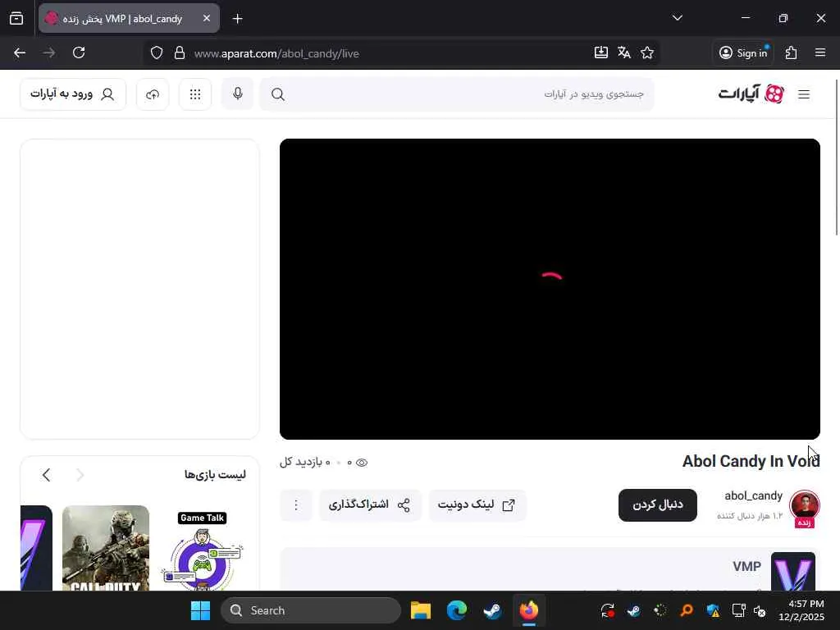Open Firefox recent browsing view icon
Image resolution: width=840 pixels, height=630 pixels.
(16, 19)
